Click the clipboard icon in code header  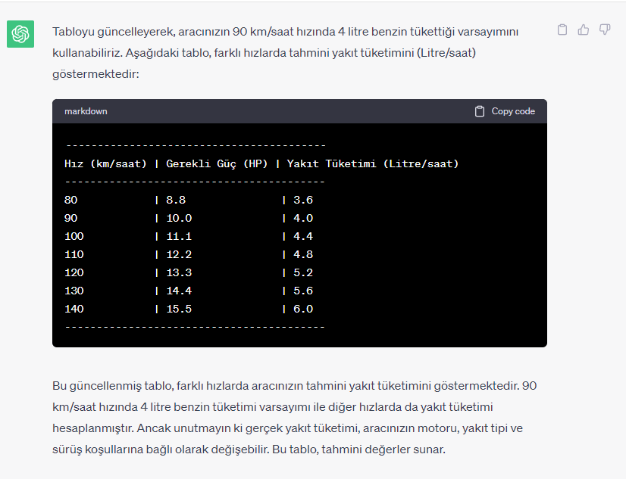pos(480,111)
